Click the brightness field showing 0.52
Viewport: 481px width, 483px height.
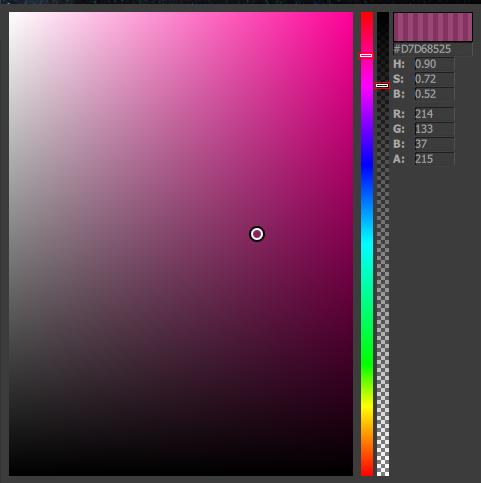[x=434, y=94]
